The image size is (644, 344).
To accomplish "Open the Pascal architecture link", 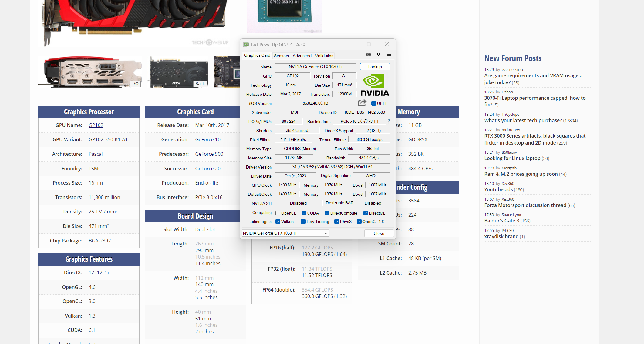I will click(x=96, y=154).
